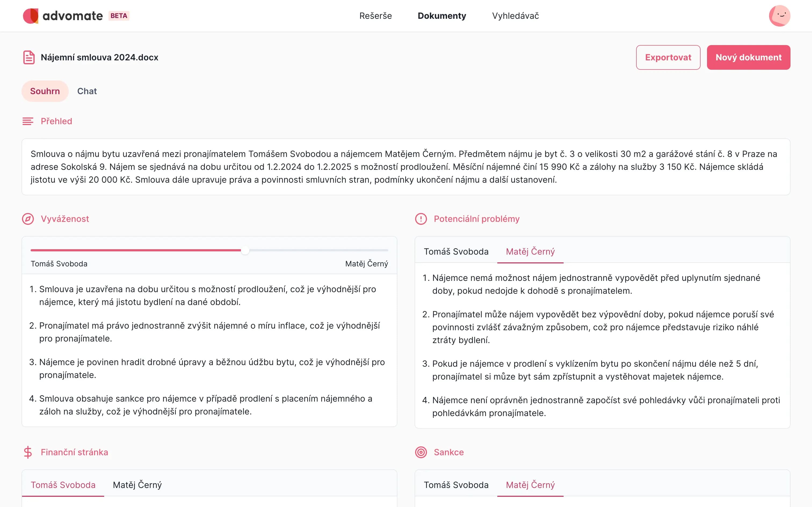Screen dimensions: 812x507
Task: Switch to the Chat tab
Action: pyautogui.click(x=87, y=91)
